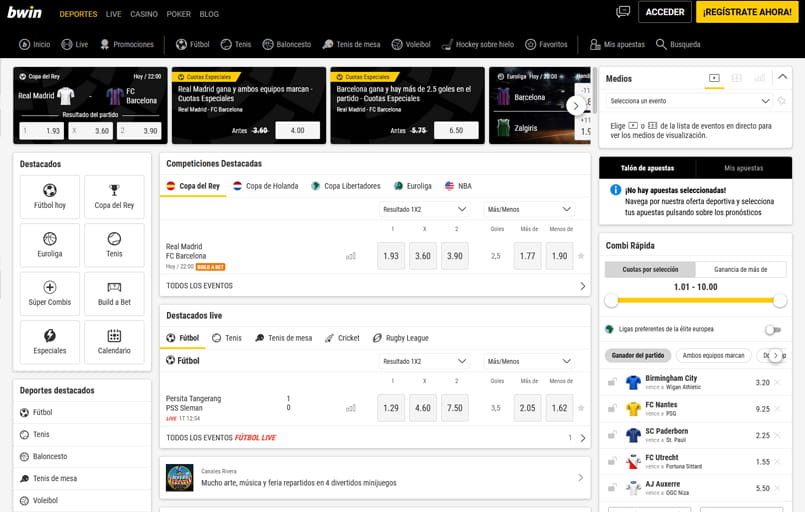This screenshot has width=805, height=512.
Task: Toggle lock on FC Nantes selection
Action: coord(612,409)
